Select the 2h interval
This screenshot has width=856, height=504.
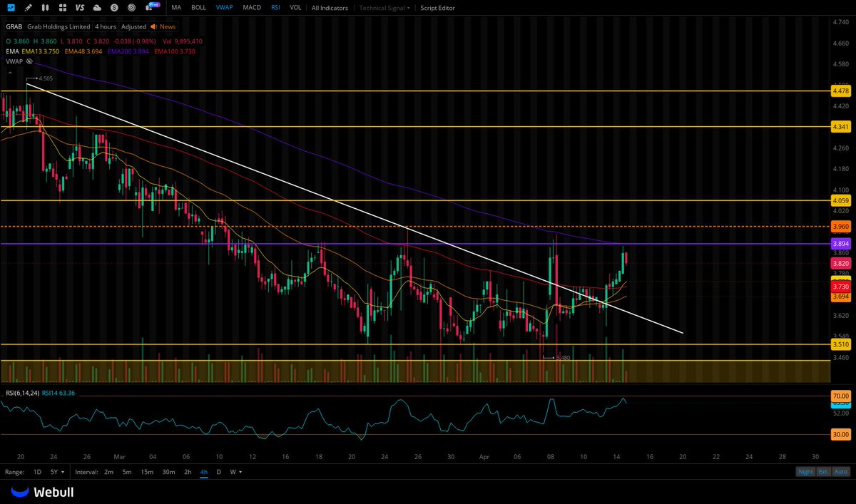188,472
